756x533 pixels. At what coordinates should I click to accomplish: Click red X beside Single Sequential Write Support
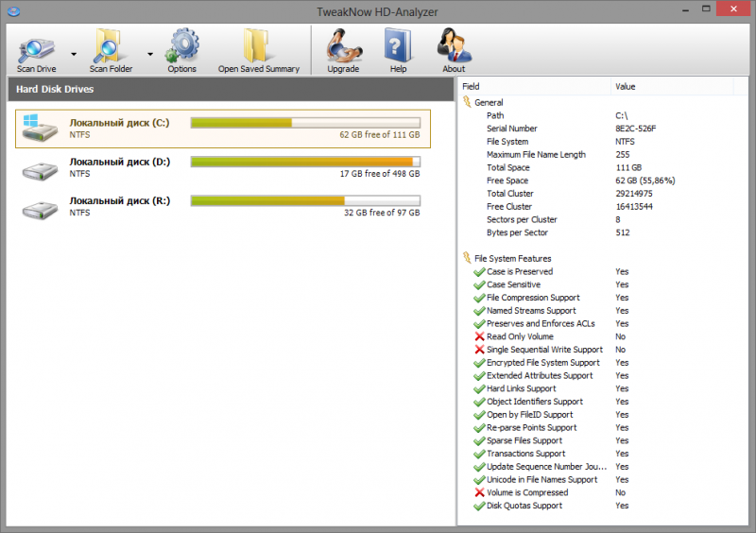479,350
